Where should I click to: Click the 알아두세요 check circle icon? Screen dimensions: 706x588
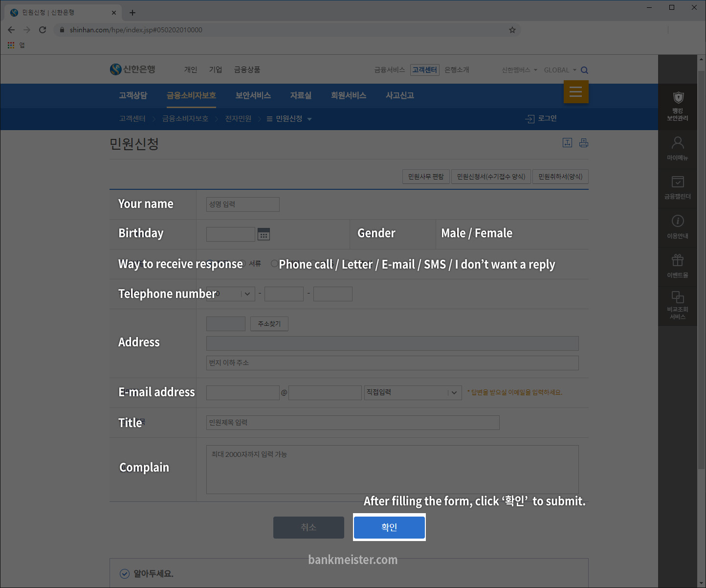click(125, 574)
